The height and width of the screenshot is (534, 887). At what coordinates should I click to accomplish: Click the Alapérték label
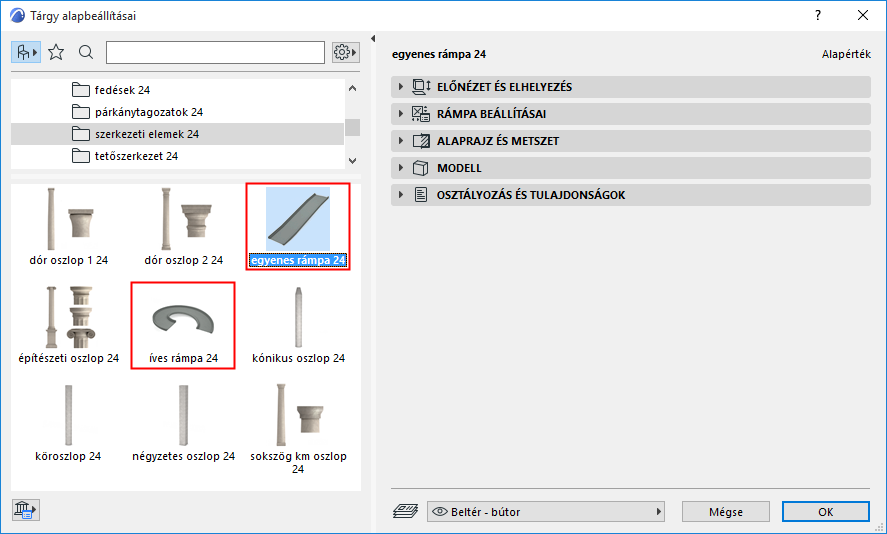(846, 54)
